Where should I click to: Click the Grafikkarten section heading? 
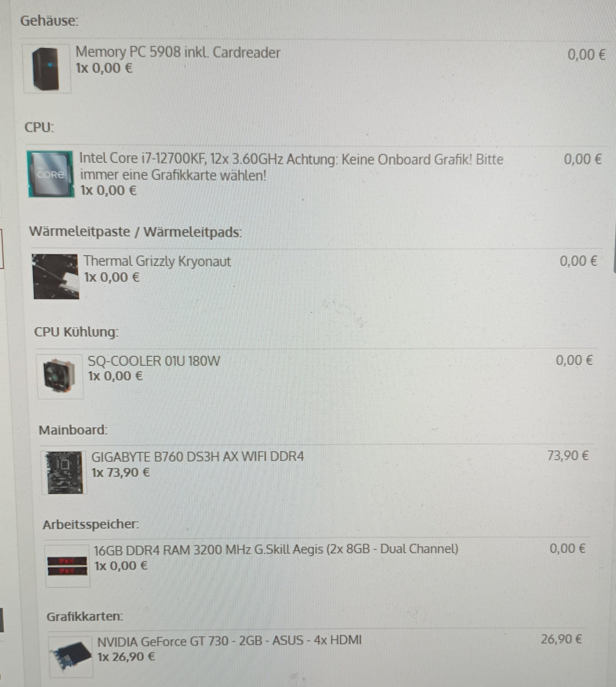point(85,616)
